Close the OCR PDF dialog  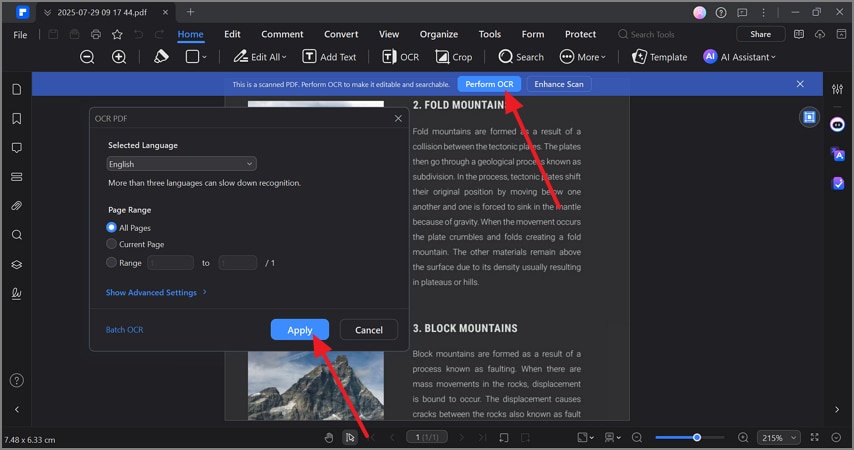tap(398, 118)
